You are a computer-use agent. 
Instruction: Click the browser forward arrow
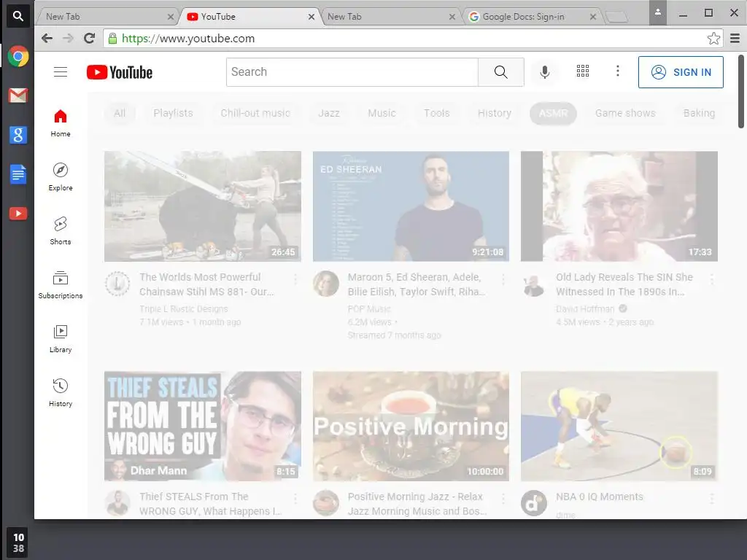(68, 38)
